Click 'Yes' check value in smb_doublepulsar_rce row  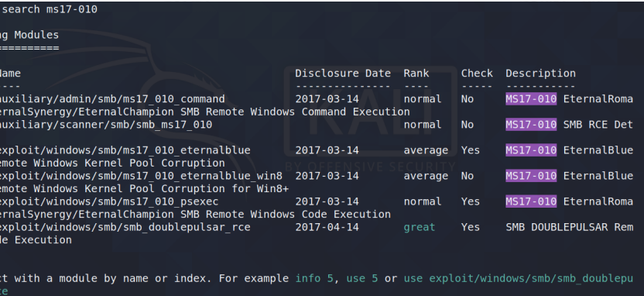[x=471, y=227]
